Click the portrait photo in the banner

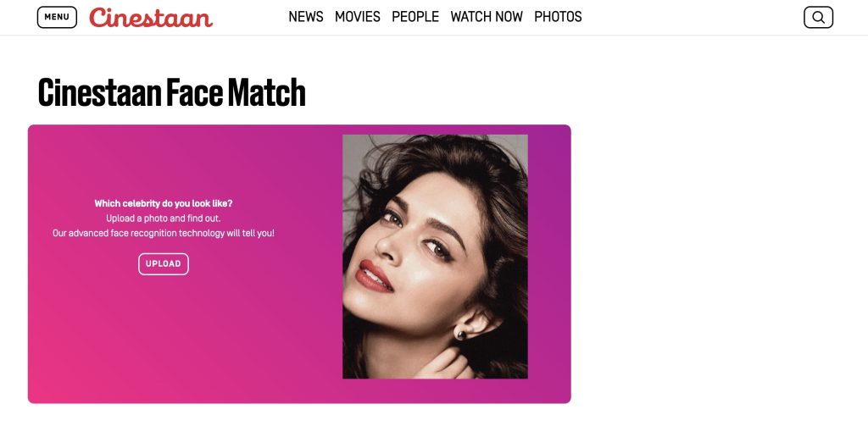point(435,257)
